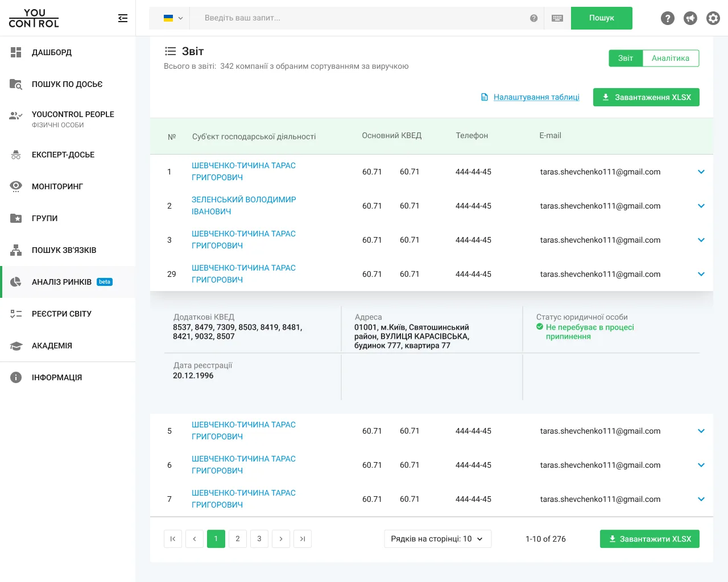Expand details for row 1
Viewport: 728px width, 582px height.
click(701, 172)
